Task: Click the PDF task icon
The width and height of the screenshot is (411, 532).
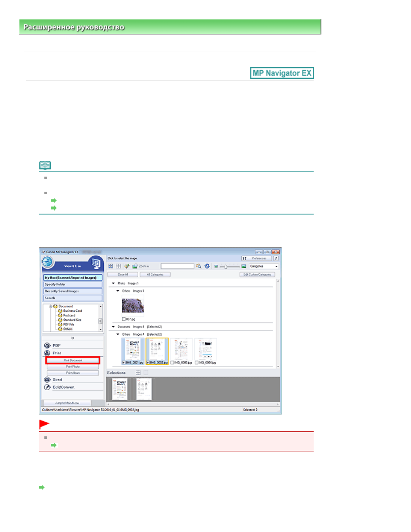Action: coord(47,345)
